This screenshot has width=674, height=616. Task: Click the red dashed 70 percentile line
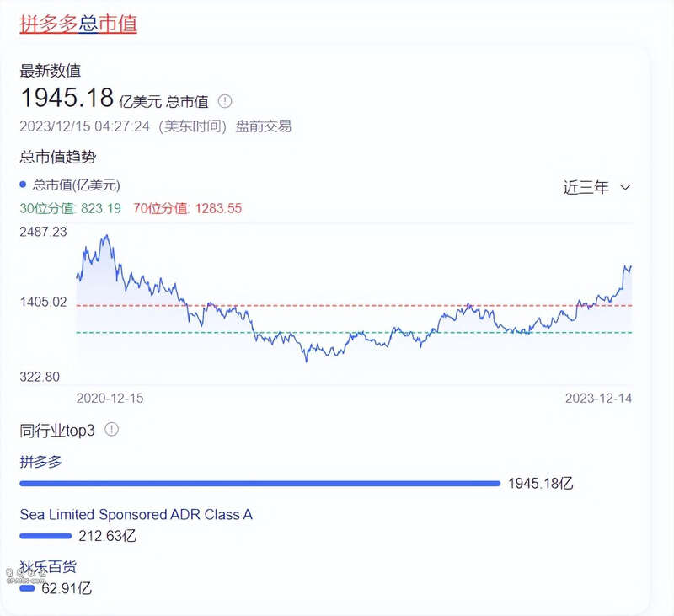pos(354,306)
